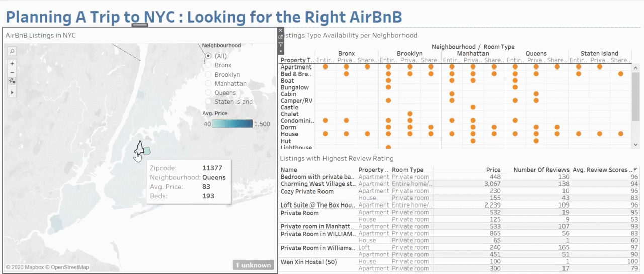Click the Manhattan column header
The height and width of the screenshot is (274, 644).
coord(472,53)
